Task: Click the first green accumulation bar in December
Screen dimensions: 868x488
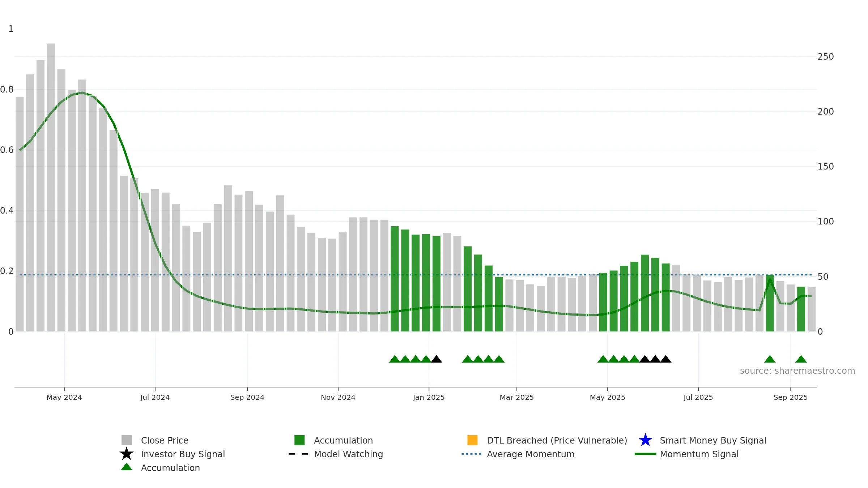Action: click(x=395, y=279)
